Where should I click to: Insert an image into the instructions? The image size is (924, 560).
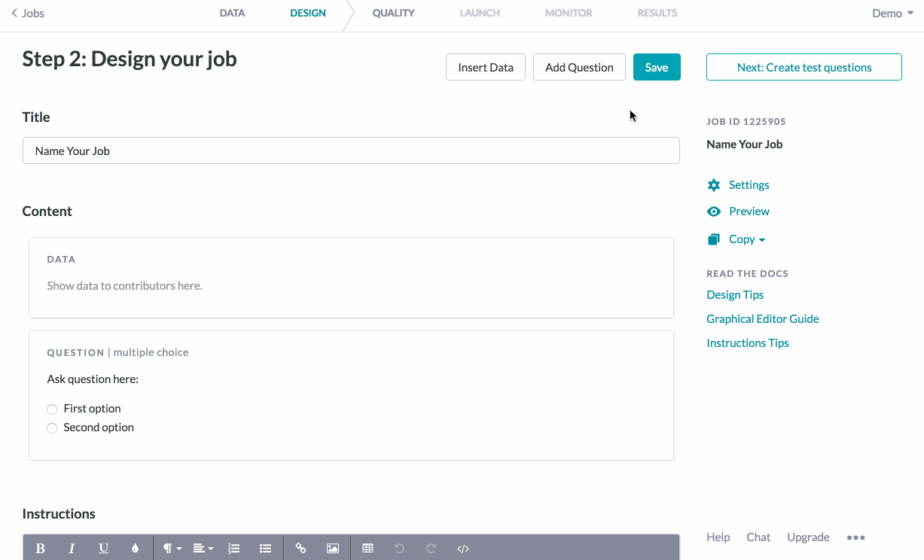(333, 549)
